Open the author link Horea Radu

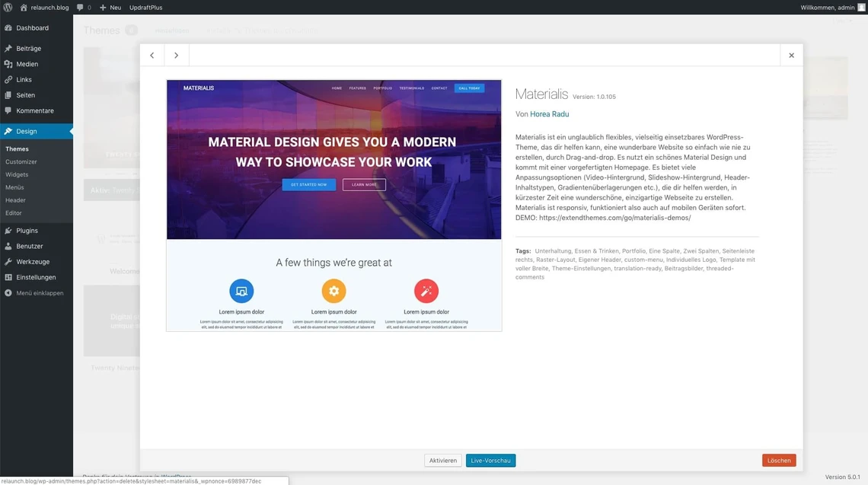pyautogui.click(x=549, y=114)
